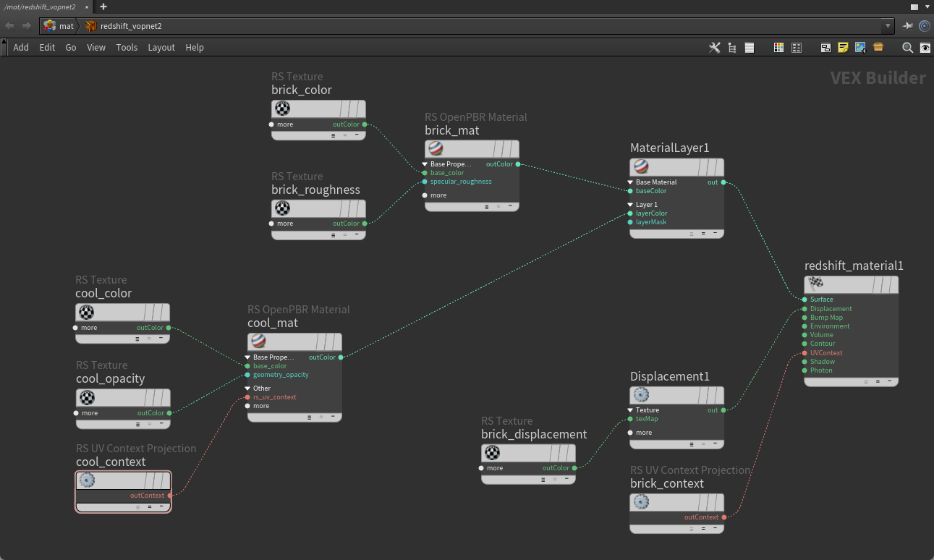Click the brick_mat node sphere icon
Viewport: 934px width, 560px height.
coord(436,149)
